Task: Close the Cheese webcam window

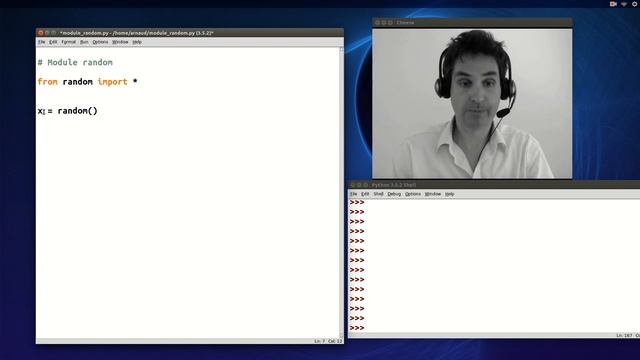Action: tap(377, 22)
